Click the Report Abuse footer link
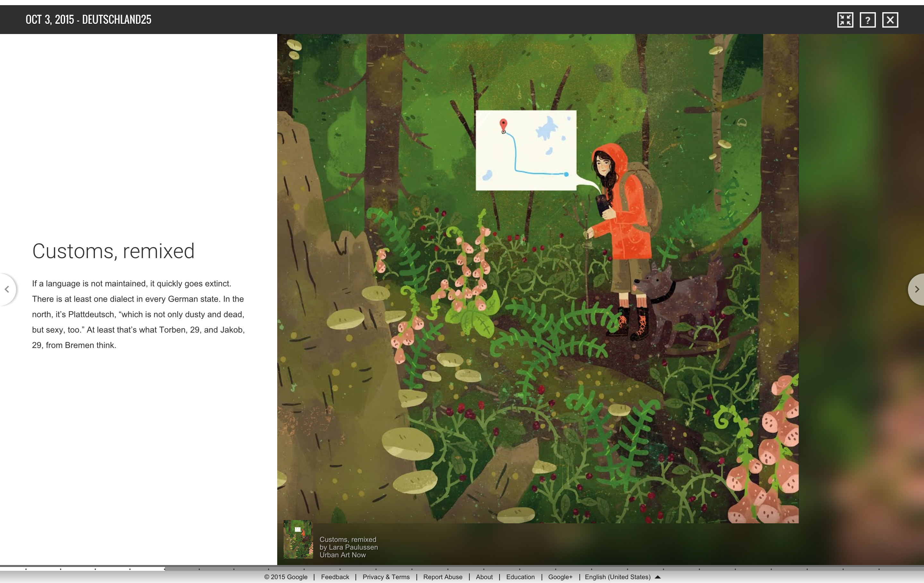The height and width of the screenshot is (583, 924). [x=443, y=577]
